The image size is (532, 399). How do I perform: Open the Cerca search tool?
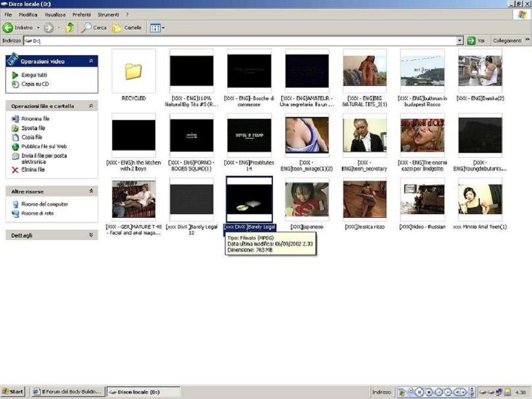tap(94, 28)
